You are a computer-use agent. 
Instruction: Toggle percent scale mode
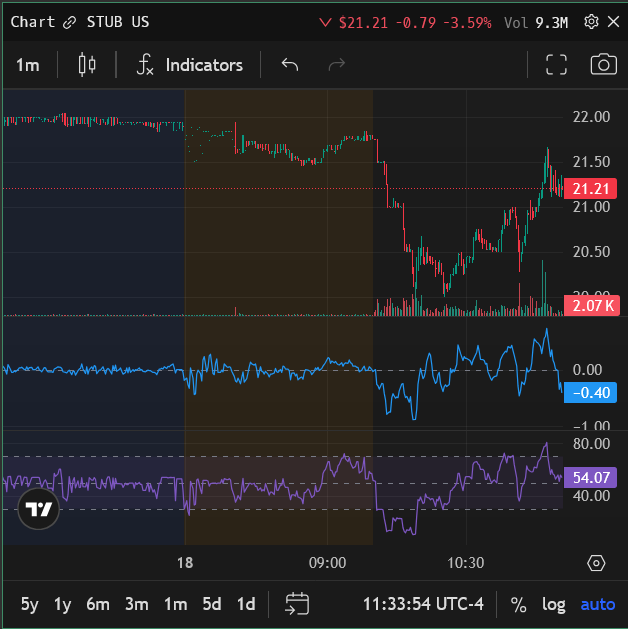(518, 604)
